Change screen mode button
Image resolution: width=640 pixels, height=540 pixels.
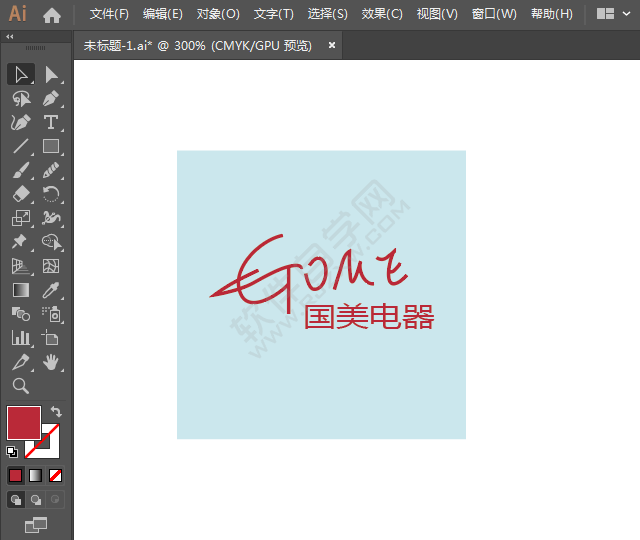[x=36, y=525]
